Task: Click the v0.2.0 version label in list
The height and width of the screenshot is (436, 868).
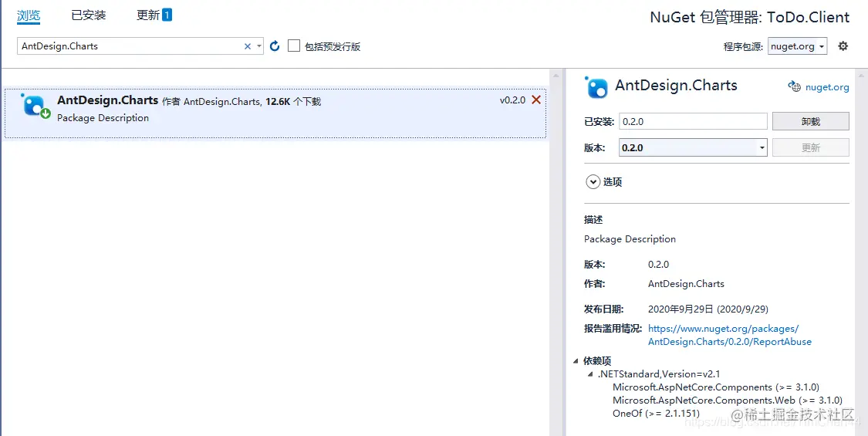Action: coord(512,100)
